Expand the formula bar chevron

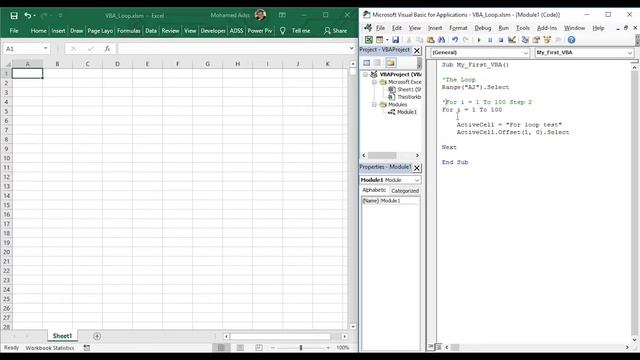(x=351, y=48)
